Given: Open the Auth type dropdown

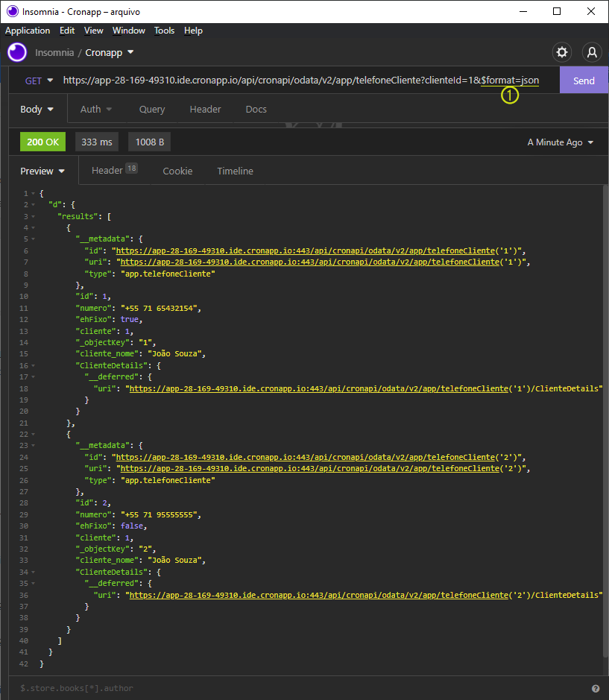Looking at the screenshot, I should coord(96,110).
